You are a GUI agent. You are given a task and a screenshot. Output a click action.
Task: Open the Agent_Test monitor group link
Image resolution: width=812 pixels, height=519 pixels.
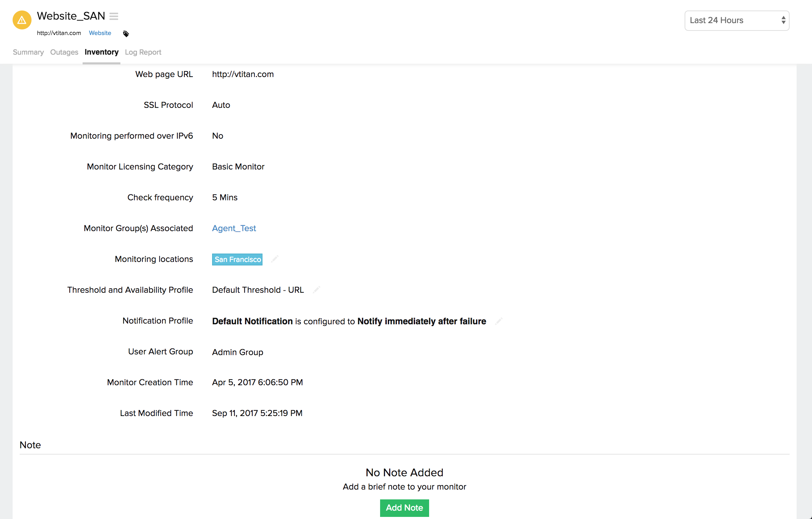[x=234, y=228]
